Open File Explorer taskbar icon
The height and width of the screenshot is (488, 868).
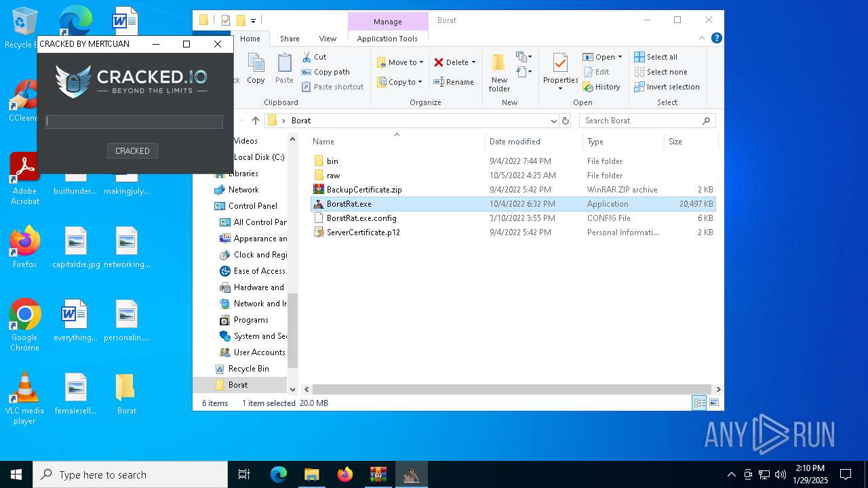[x=311, y=474]
